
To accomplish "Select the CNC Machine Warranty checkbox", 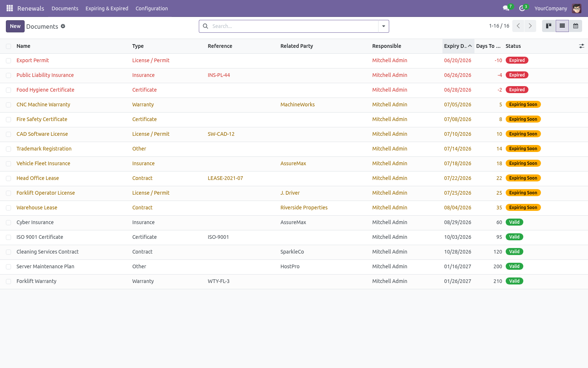I will (8, 105).
